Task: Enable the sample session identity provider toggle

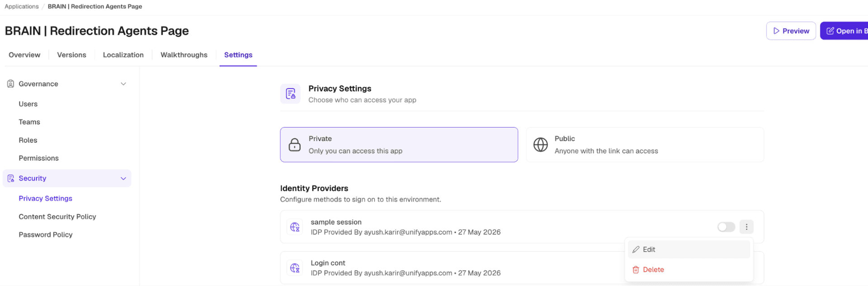Action: 726,227
